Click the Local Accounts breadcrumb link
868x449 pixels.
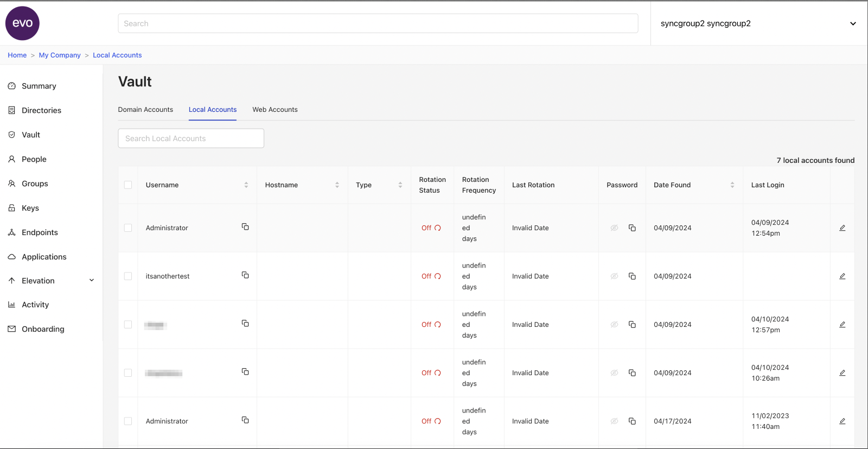(117, 55)
